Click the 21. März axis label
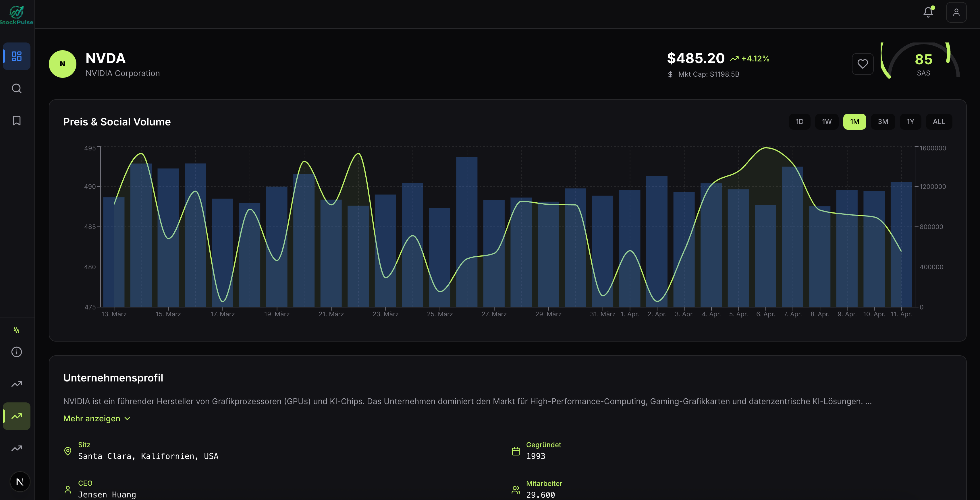 (x=331, y=314)
